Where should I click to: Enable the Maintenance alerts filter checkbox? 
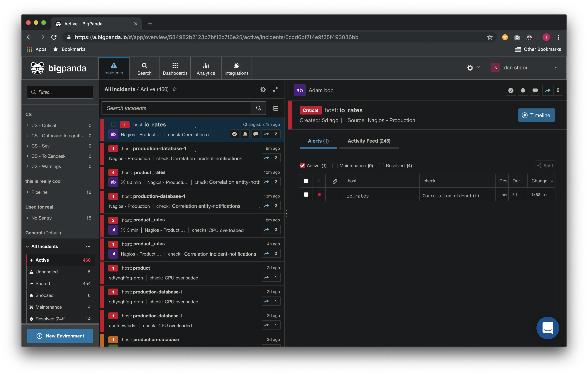click(335, 166)
